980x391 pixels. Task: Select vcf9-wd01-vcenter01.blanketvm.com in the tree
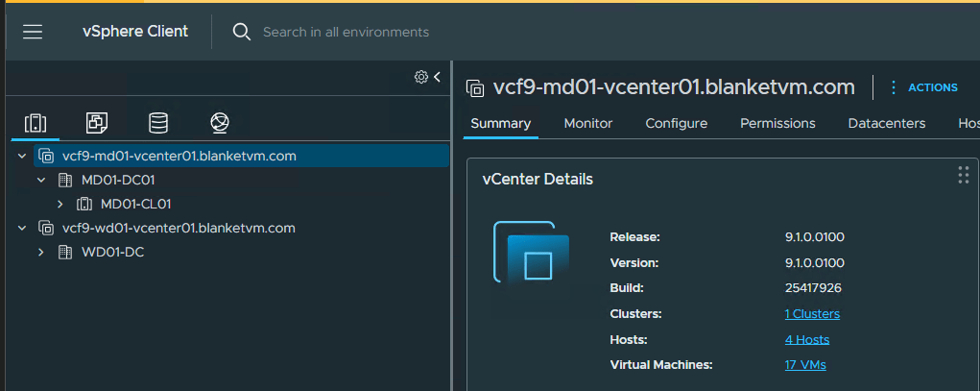pyautogui.click(x=179, y=229)
